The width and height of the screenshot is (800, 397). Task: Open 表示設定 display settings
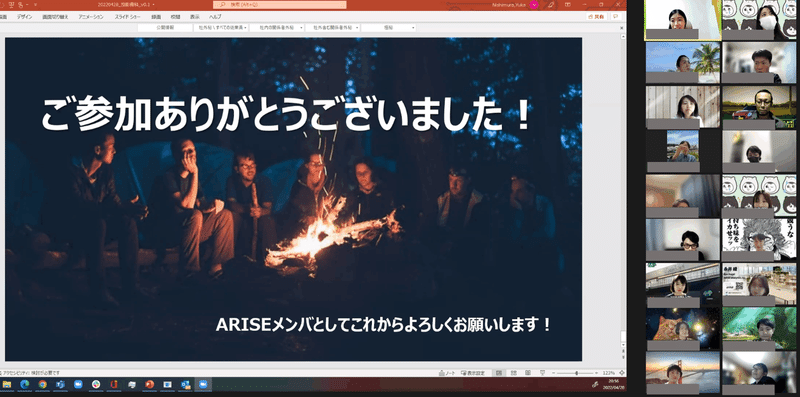point(473,373)
